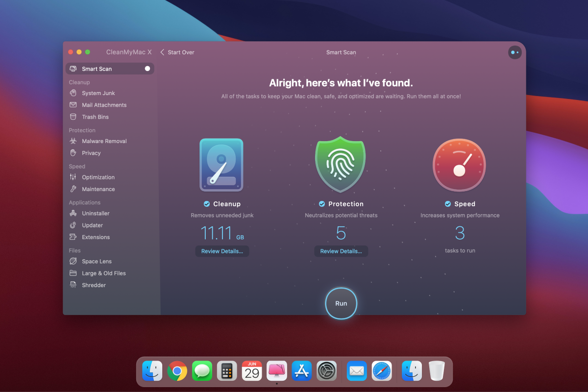
Task: Click the Smart Scan monitor icon in sidebar
Action: pyautogui.click(x=73, y=69)
